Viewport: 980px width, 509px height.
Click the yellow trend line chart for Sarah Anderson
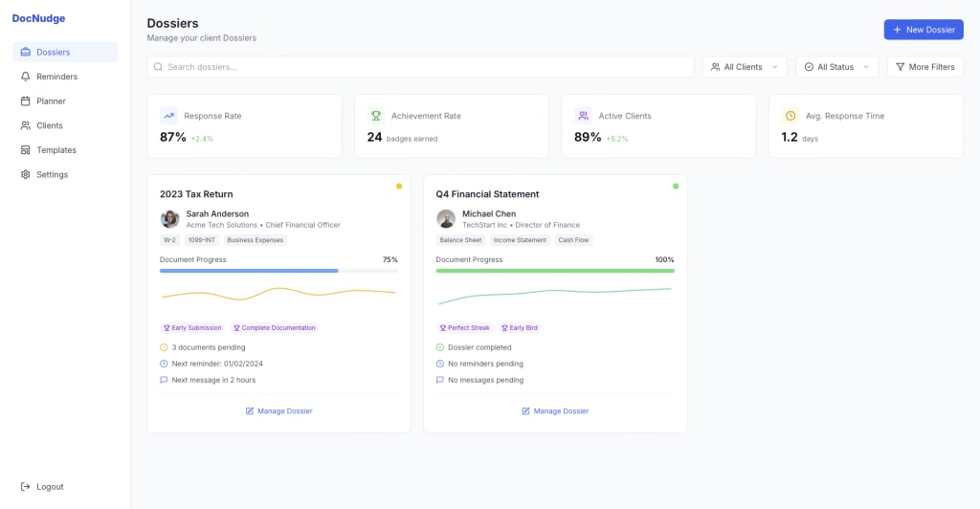coord(278,293)
